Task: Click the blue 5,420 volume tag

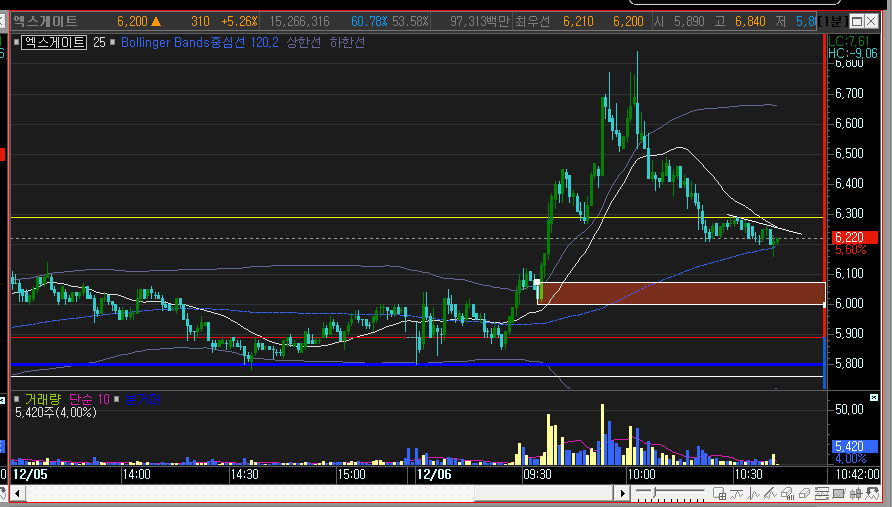Action: tap(855, 446)
